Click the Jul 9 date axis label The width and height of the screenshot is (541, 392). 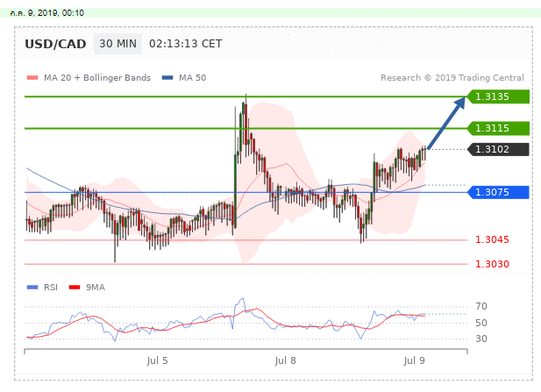(415, 361)
